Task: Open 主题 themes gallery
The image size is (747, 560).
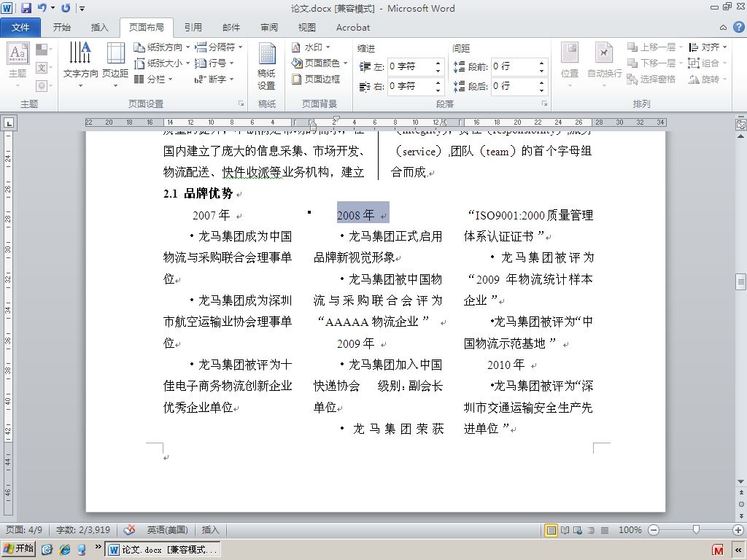Action: pos(18,66)
